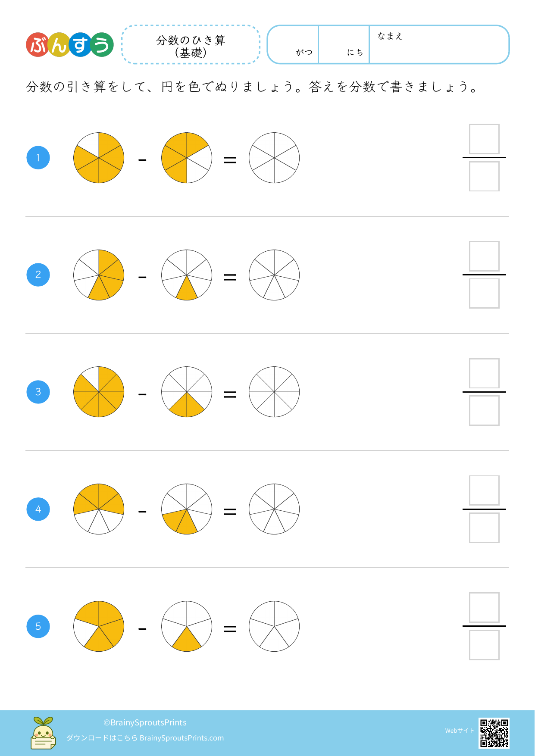Click the blue number 5 circle
The height and width of the screenshot is (756, 535).
(38, 626)
